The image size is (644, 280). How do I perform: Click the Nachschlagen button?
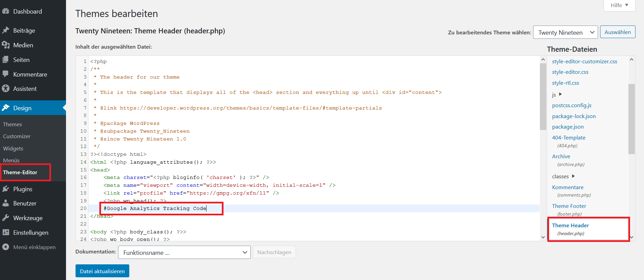pyautogui.click(x=274, y=252)
